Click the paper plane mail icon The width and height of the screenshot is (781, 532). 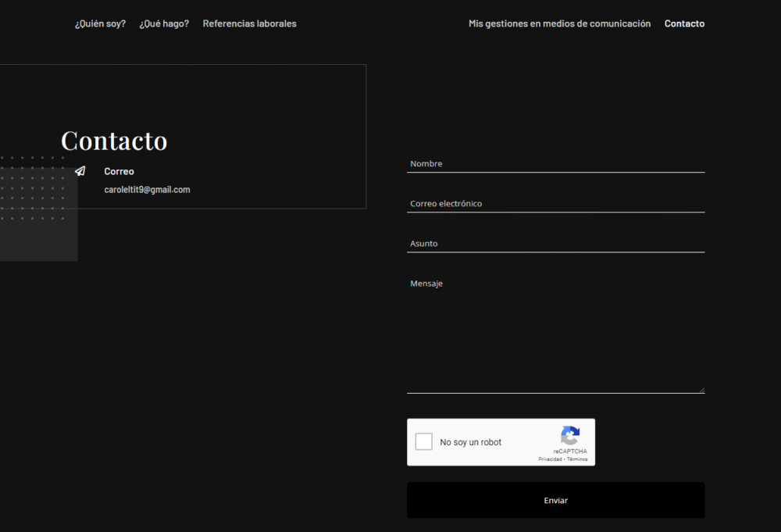click(x=80, y=171)
